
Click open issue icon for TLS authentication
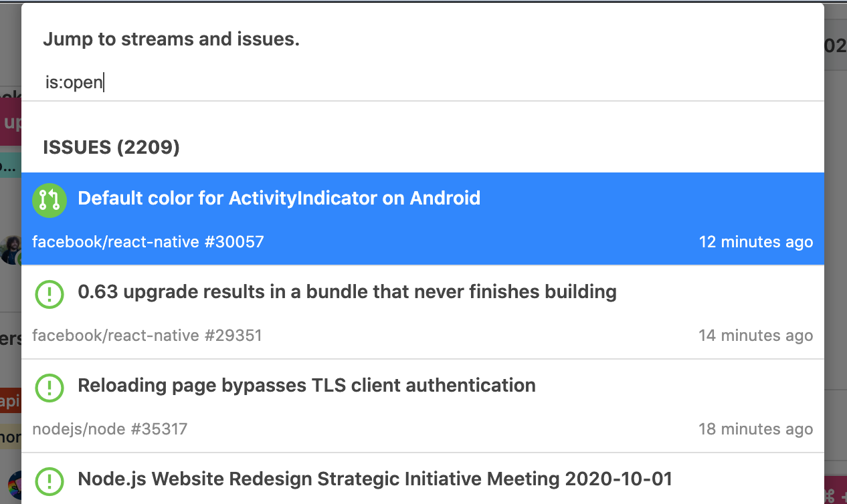tap(50, 387)
